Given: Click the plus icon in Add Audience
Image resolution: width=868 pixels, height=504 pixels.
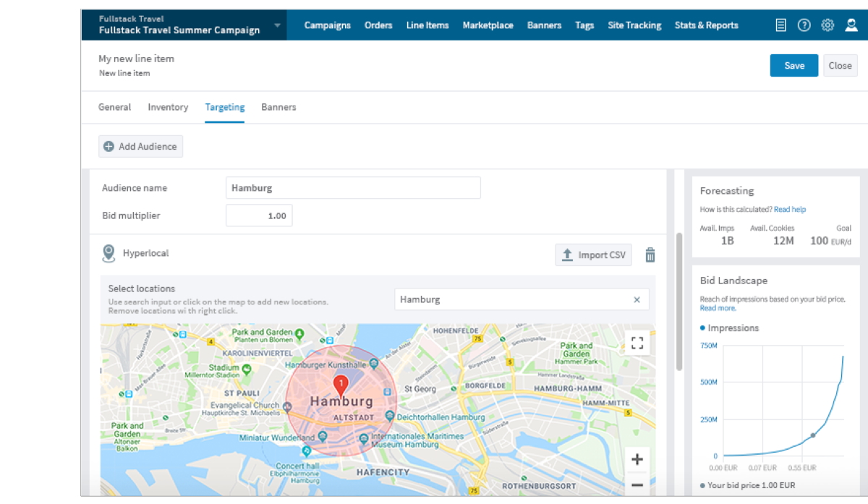Looking at the screenshot, I should 109,147.
